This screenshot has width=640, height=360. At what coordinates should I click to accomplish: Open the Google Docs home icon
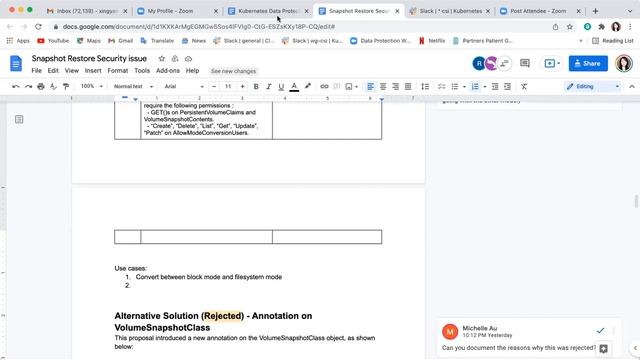16,64
